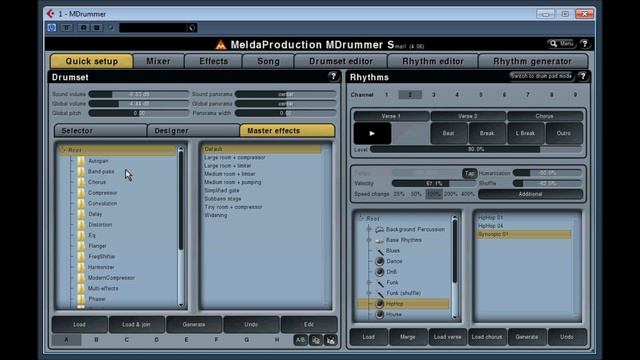Expand the Background Percussion tree node
The height and width of the screenshot is (360, 640).
(x=369, y=230)
